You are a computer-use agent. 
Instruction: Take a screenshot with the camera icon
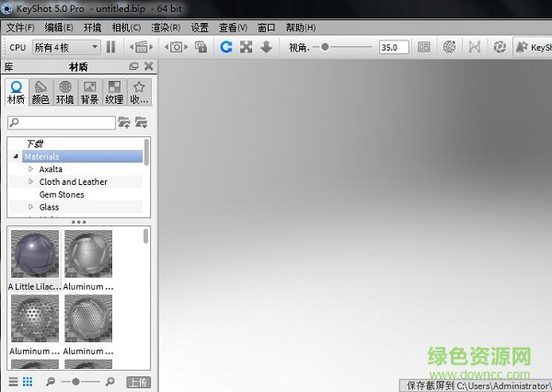tap(177, 47)
